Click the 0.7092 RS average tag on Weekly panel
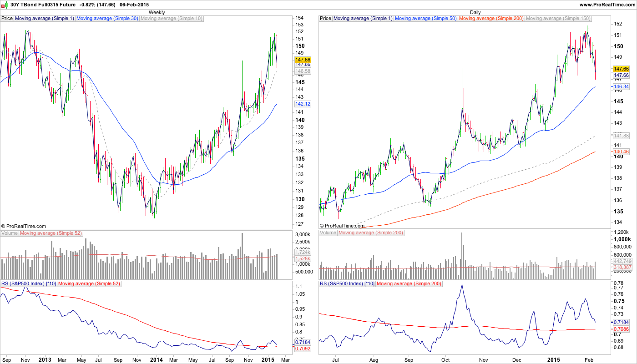 coord(303,349)
